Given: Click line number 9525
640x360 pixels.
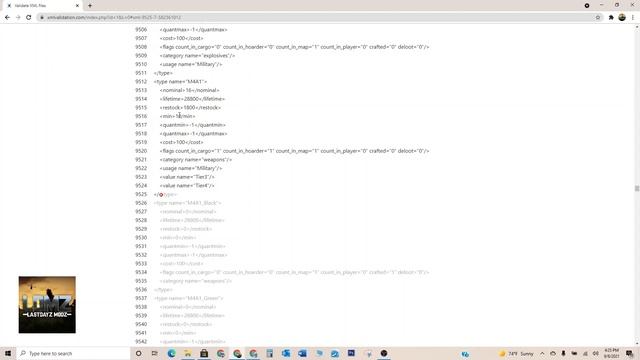Looking at the screenshot, I should [141, 194].
